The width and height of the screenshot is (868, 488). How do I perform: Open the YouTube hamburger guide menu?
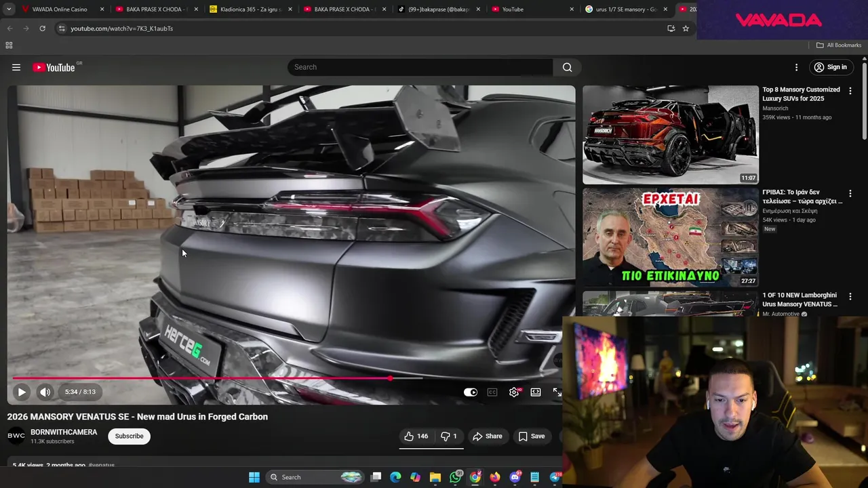click(16, 67)
